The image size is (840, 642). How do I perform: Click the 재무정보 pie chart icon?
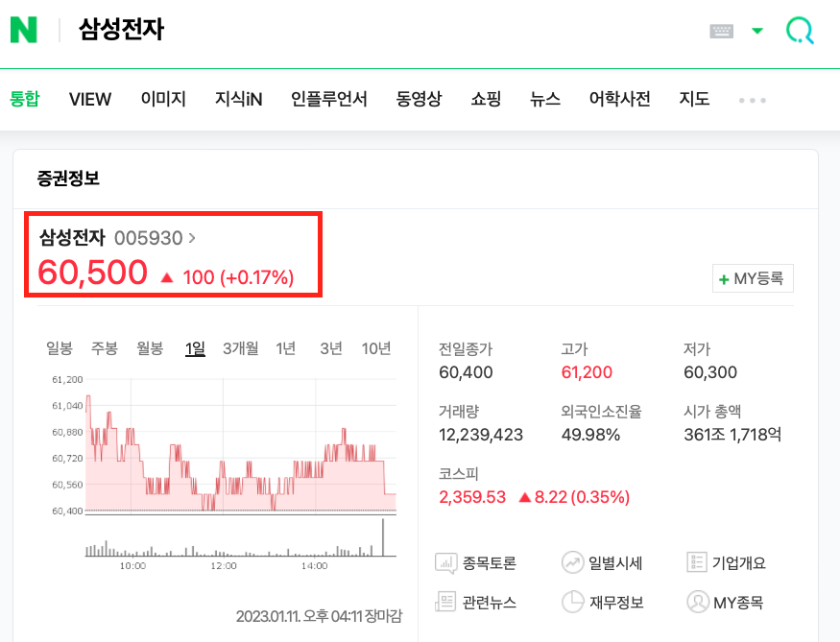click(x=572, y=602)
